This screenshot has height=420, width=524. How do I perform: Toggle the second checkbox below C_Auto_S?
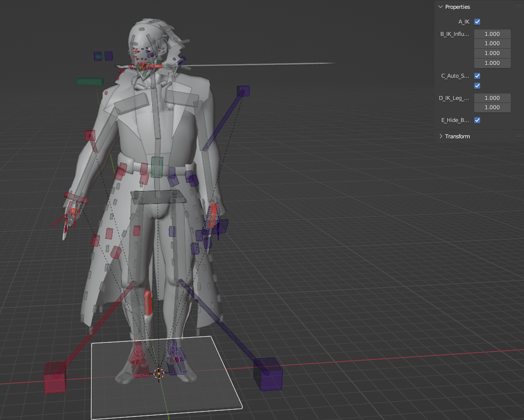coord(477,86)
